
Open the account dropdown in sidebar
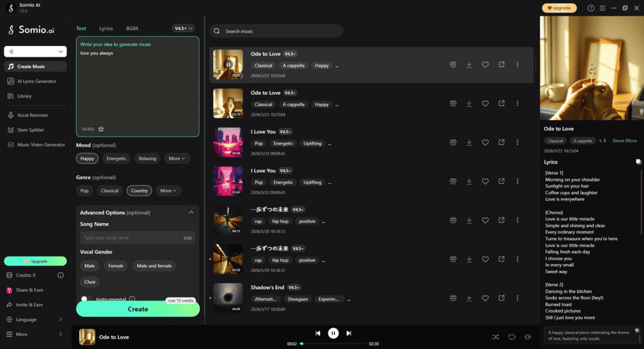[35, 52]
